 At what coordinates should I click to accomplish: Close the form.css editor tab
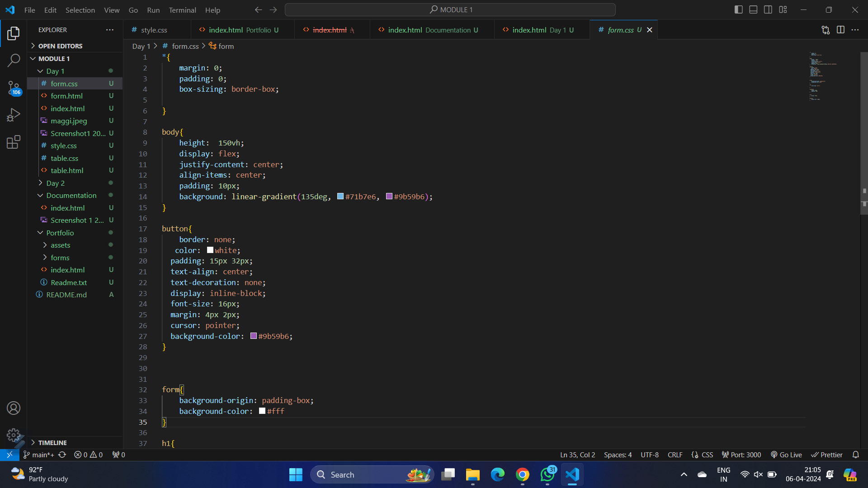[650, 30]
